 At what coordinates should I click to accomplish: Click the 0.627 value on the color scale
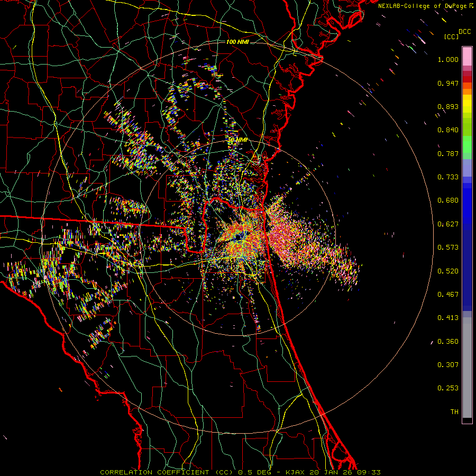[448, 224]
